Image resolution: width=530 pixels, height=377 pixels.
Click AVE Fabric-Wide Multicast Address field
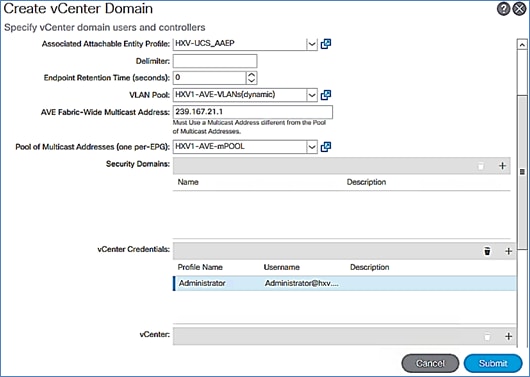click(x=253, y=112)
